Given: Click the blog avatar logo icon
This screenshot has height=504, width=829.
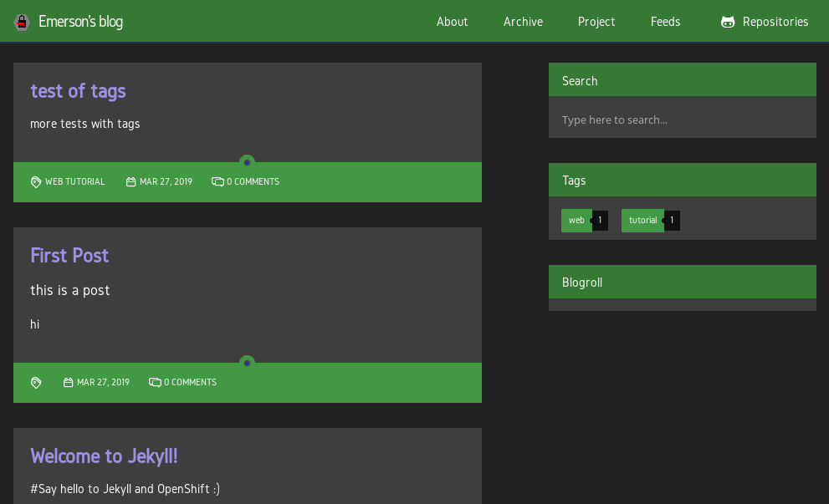Looking at the screenshot, I should (22, 23).
